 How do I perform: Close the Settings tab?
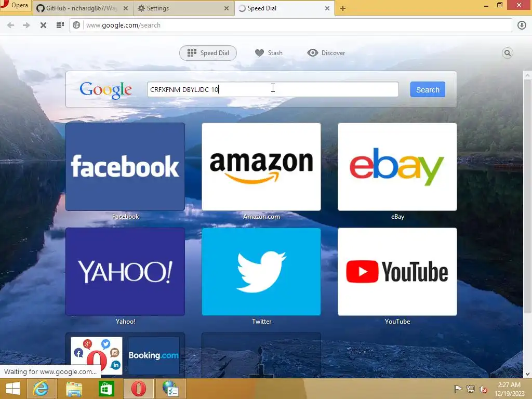click(x=227, y=8)
